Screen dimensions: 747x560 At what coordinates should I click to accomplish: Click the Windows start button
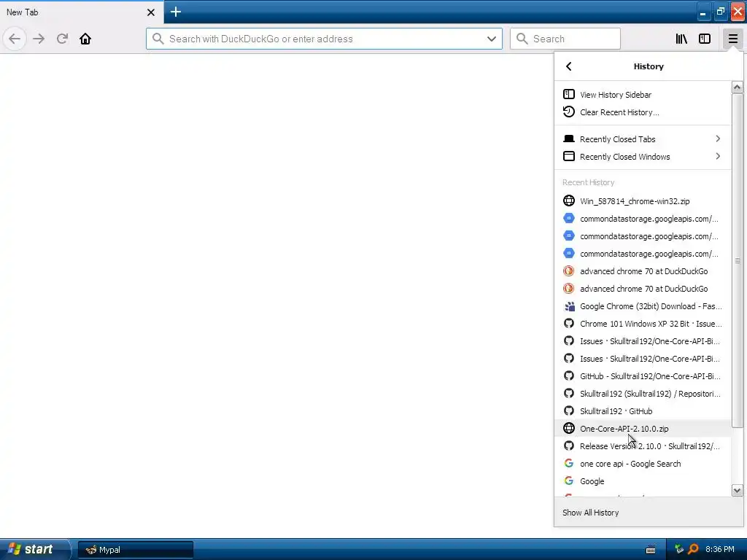pyautogui.click(x=34, y=549)
